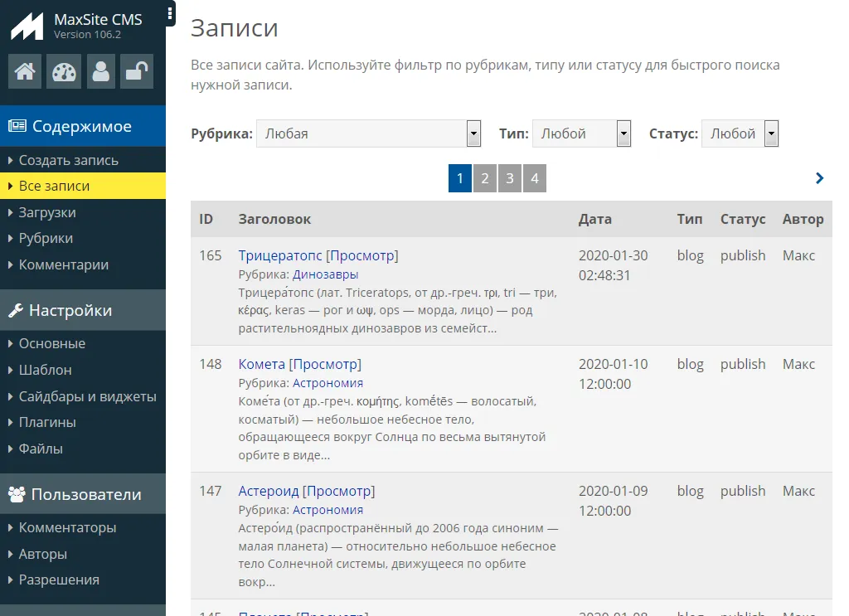
Task: Open the Тип filter dropdown
Action: pyautogui.click(x=581, y=133)
